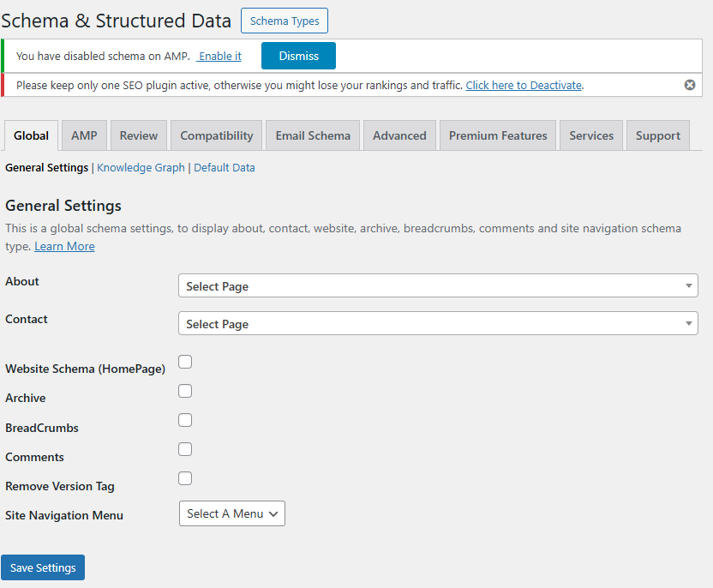Image resolution: width=713 pixels, height=588 pixels.
Task: Open the Contact page selector
Action: pyautogui.click(x=437, y=323)
